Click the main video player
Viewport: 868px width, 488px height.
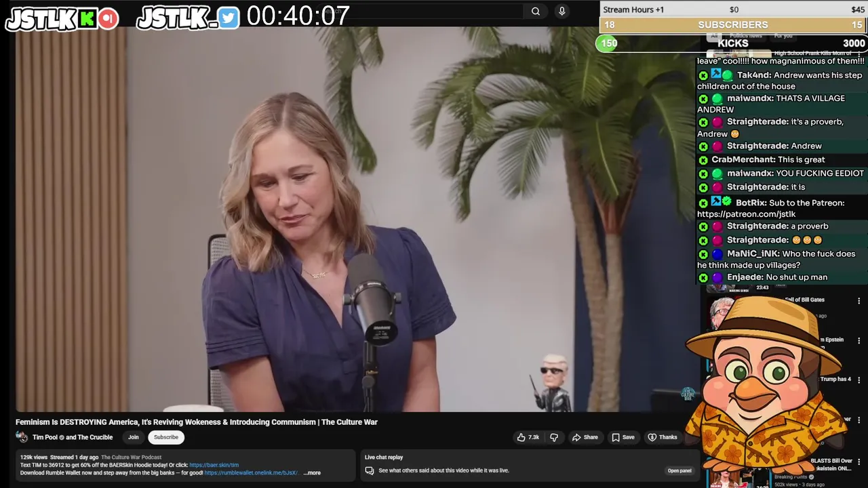[x=358, y=219]
